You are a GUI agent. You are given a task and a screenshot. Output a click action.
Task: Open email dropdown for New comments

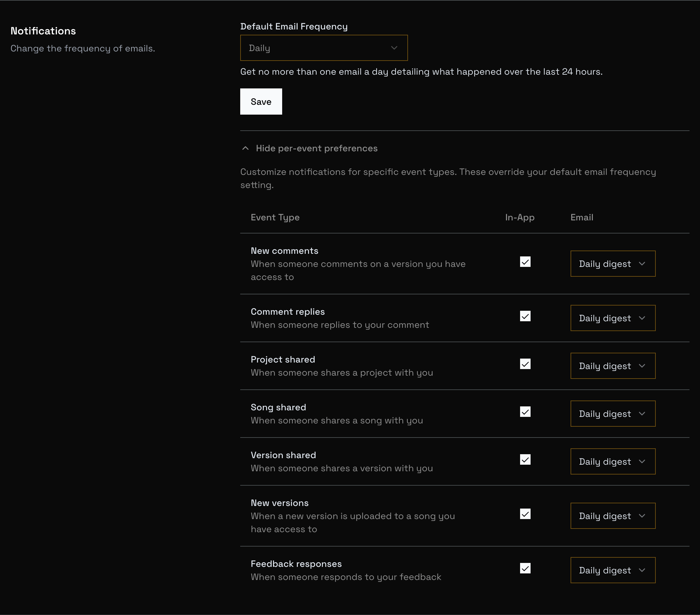click(x=613, y=264)
